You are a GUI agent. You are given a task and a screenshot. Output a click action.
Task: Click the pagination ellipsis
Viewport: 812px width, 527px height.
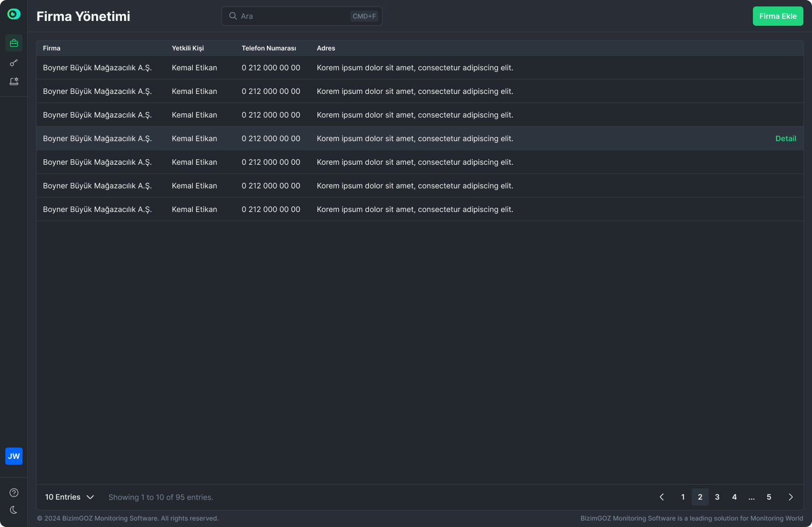coord(752,497)
